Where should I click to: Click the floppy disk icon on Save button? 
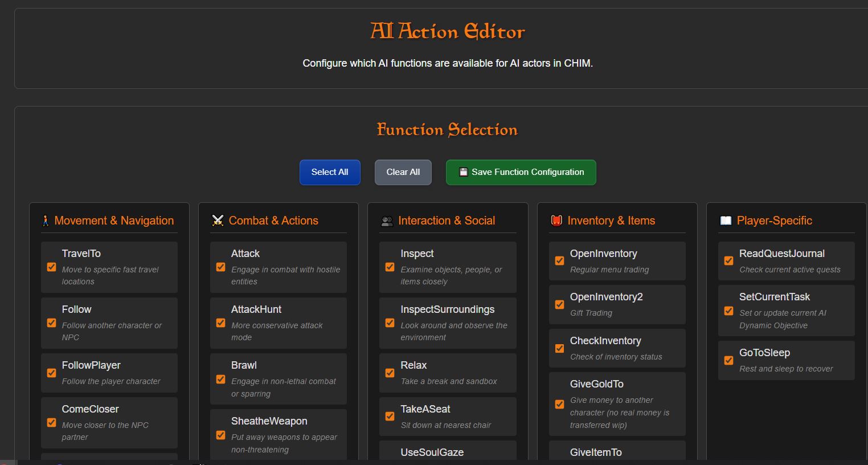click(463, 172)
